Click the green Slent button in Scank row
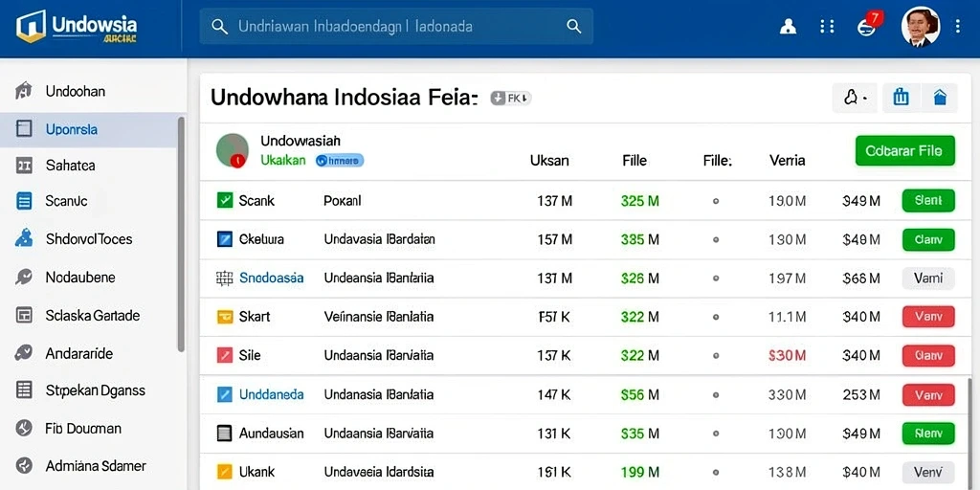The image size is (980, 490). [x=928, y=201]
